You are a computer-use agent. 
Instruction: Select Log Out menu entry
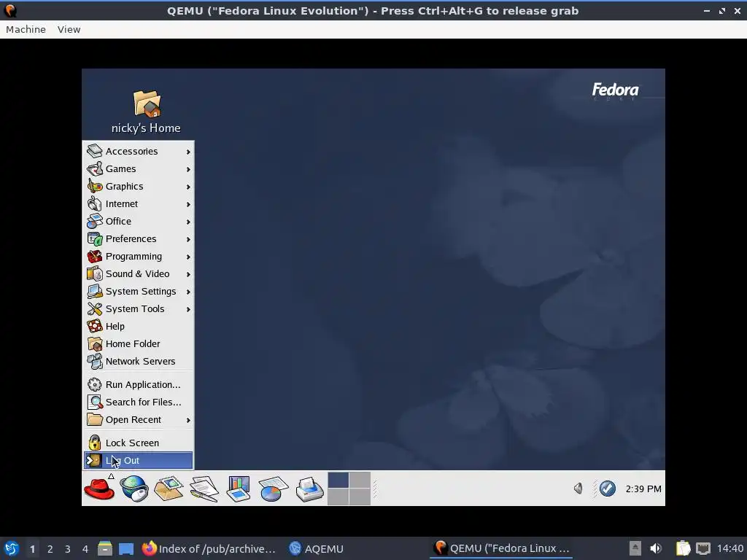139,461
